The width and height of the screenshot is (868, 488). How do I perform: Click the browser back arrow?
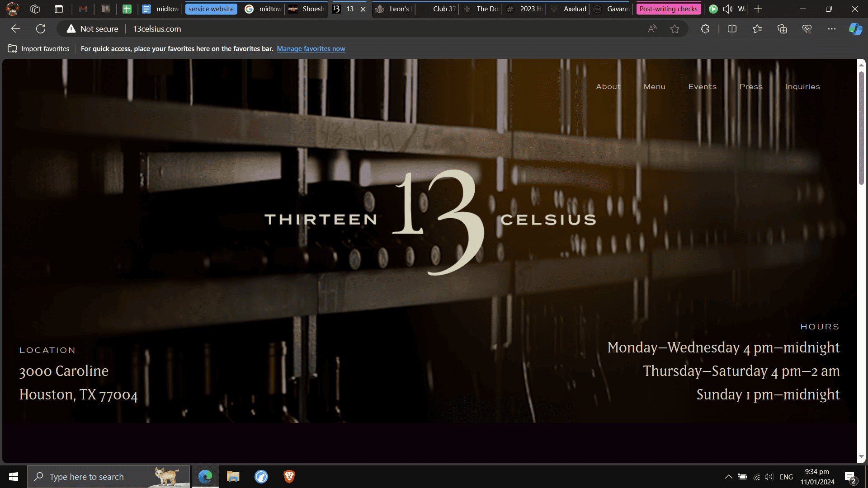pos(16,29)
